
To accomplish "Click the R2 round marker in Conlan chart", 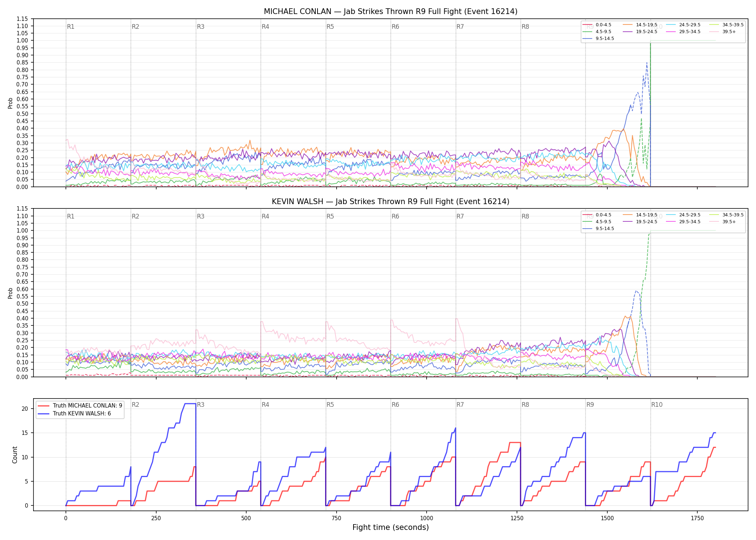I will (135, 27).
